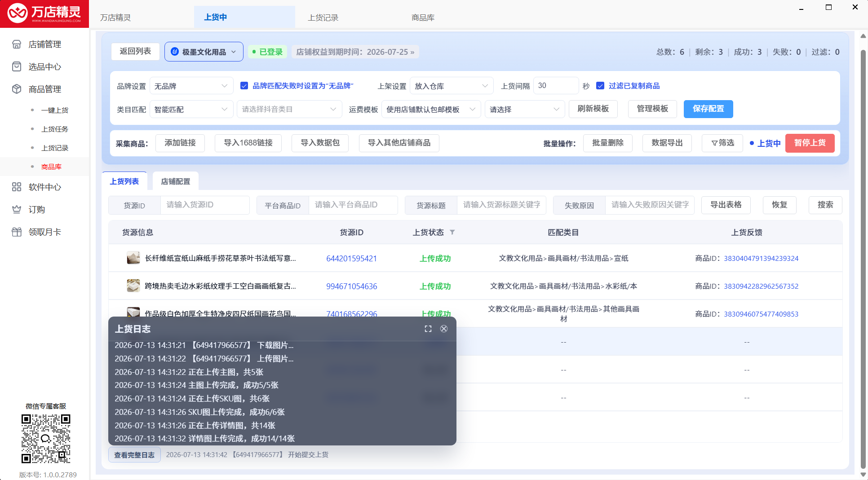
Task: Click the 返回列表 button
Action: pyautogui.click(x=135, y=51)
